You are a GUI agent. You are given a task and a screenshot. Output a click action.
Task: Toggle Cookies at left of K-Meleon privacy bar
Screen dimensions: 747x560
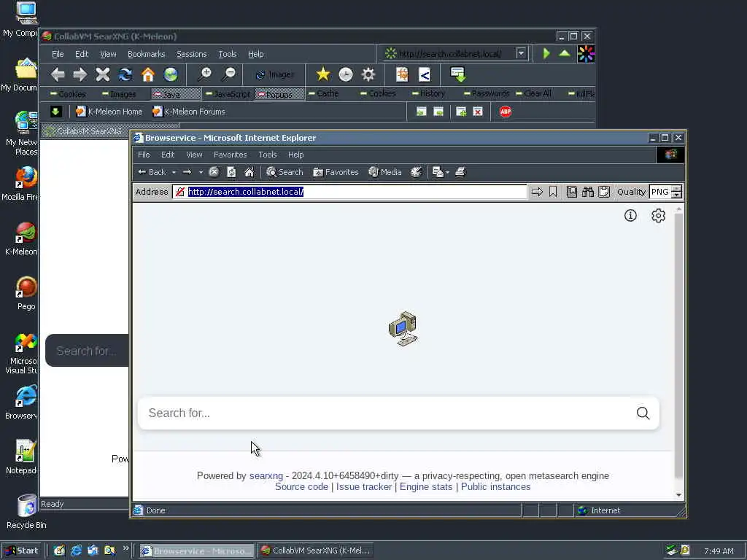pos(68,94)
